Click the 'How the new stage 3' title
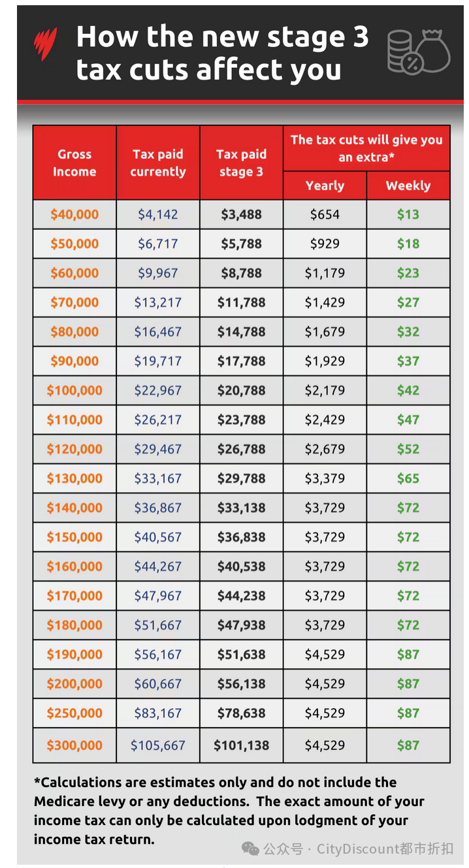The width and height of the screenshot is (469, 868). pyautogui.click(x=222, y=38)
